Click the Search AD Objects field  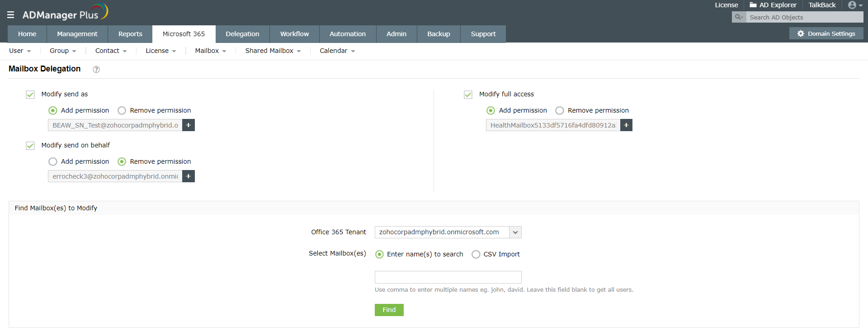804,17
